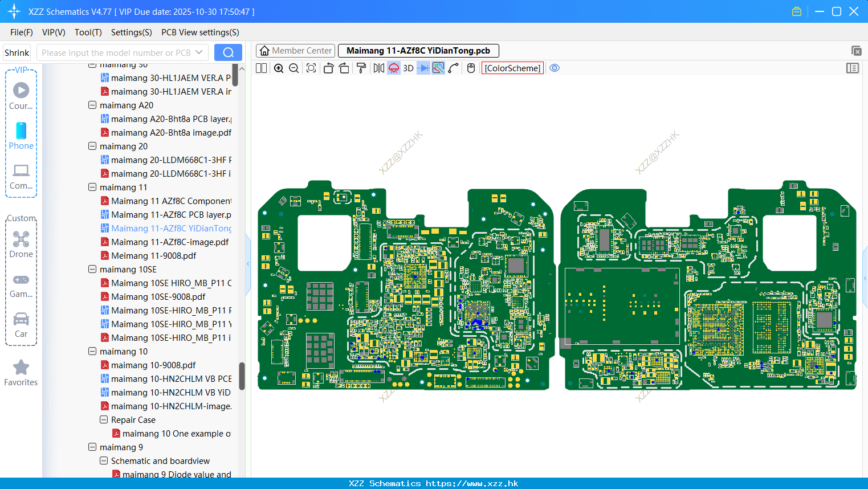This screenshot has width=868, height=489.
Task: Close all tabs via top-right window icon
Action: click(856, 51)
